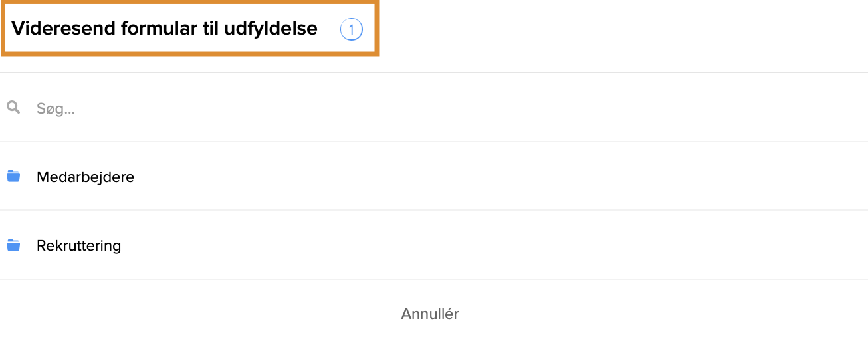Click the selected-count indicator beside the title
868x343 pixels.
point(351,29)
